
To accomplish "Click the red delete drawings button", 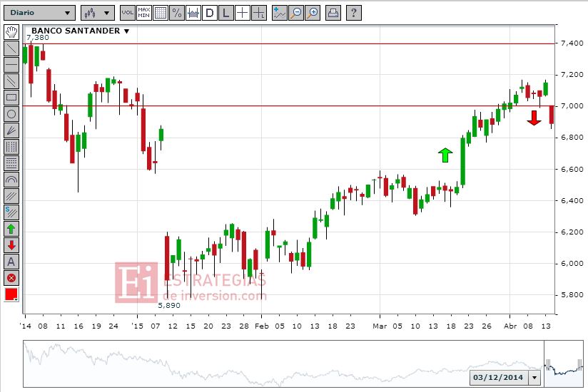I will pyautogui.click(x=11, y=278).
